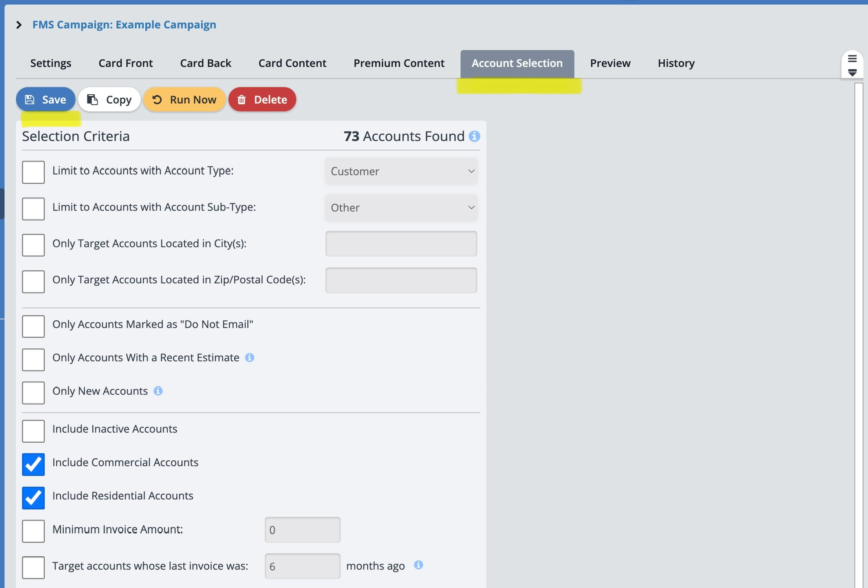868x588 pixels.
Task: Switch to the Card Front tab
Action: pyautogui.click(x=125, y=63)
